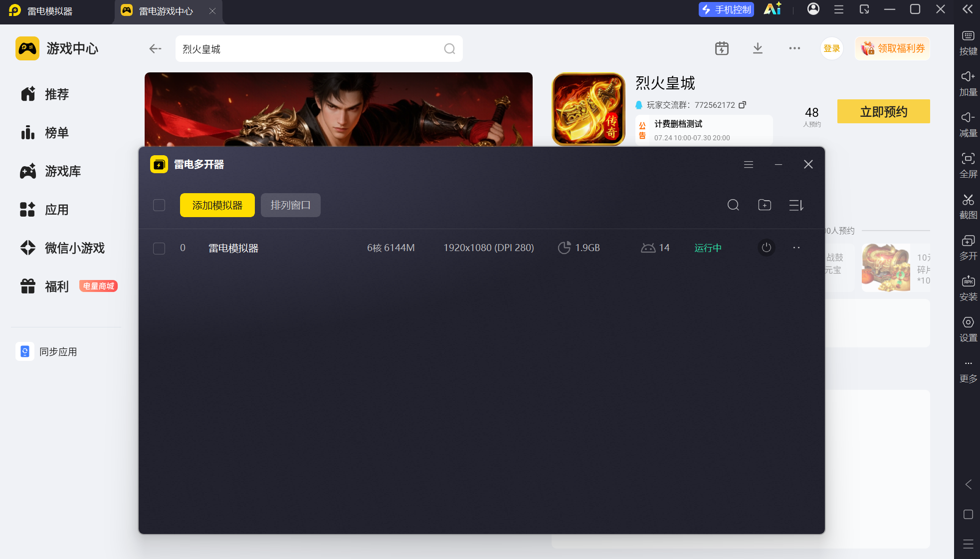This screenshot has width=980, height=559.
Task: Copy the player group number 772562172
Action: tap(742, 105)
